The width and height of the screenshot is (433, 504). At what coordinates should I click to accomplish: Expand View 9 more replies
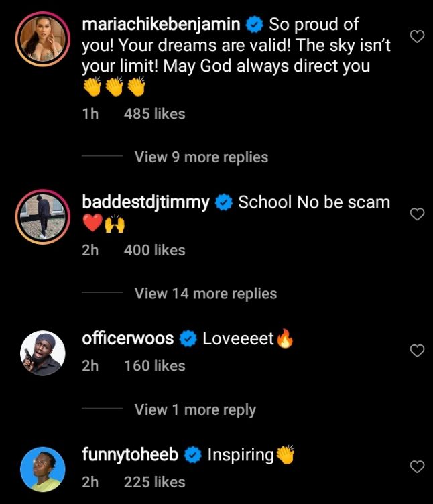click(x=201, y=157)
